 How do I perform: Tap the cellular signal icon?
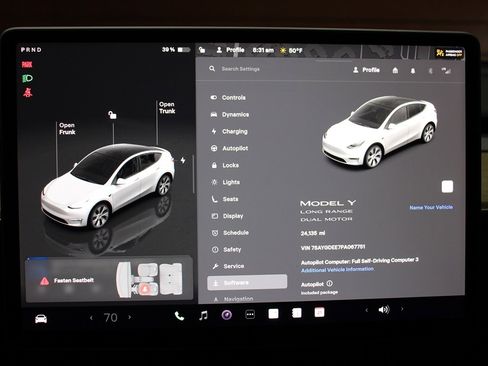coord(446,70)
